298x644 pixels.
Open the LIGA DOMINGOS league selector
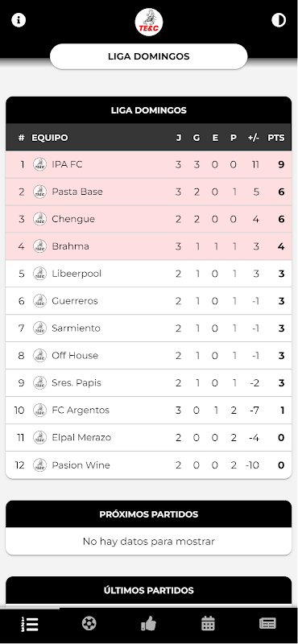(149, 56)
